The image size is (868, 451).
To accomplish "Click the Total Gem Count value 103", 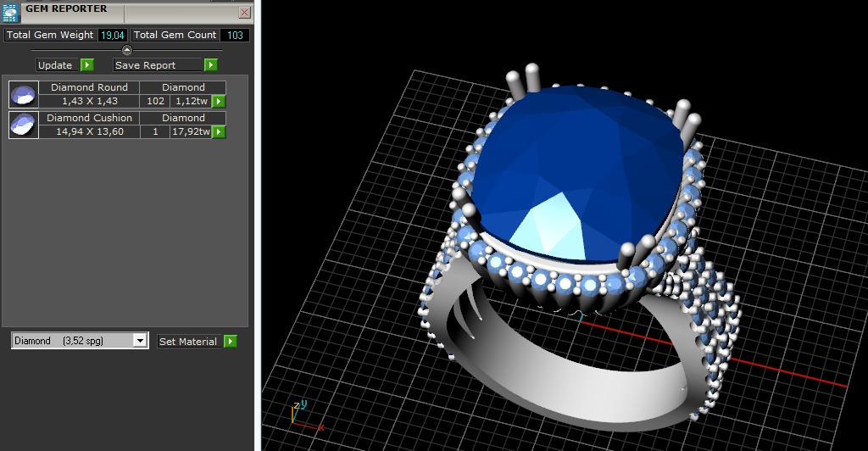I will pyautogui.click(x=235, y=36).
